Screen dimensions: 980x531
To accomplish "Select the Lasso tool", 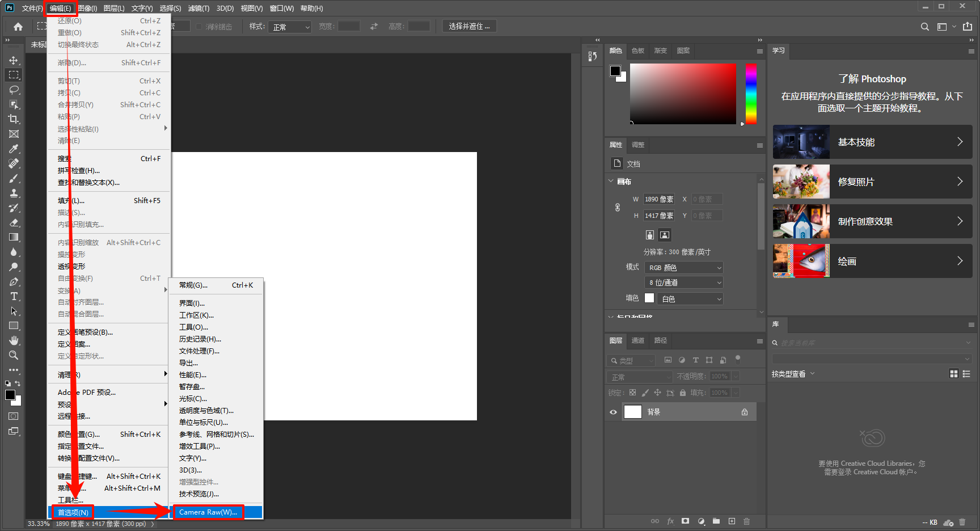I will tap(14, 90).
